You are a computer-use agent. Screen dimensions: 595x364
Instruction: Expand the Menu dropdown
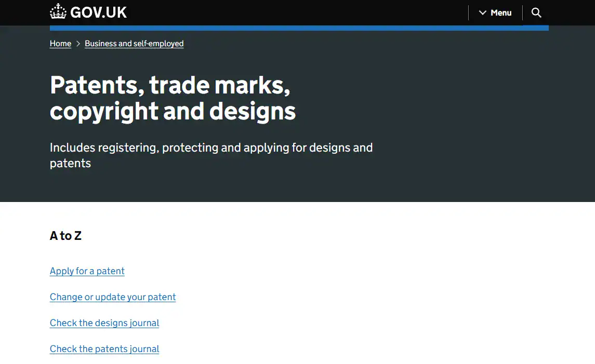(x=495, y=12)
